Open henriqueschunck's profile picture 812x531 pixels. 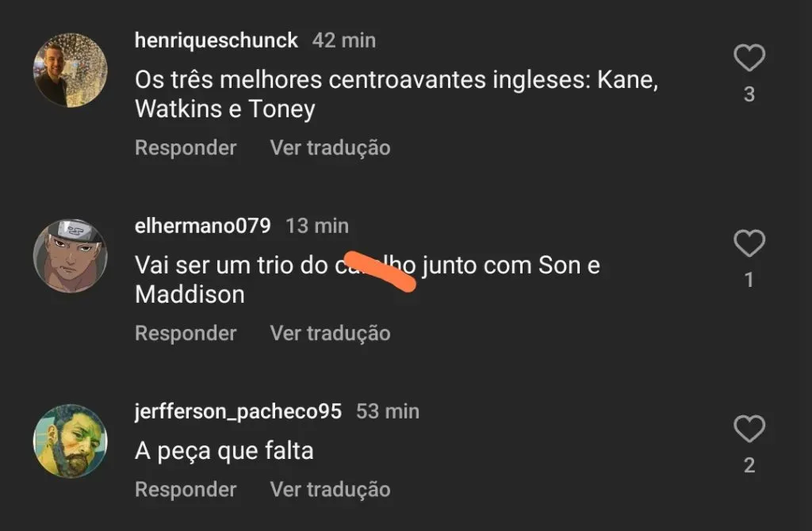(70, 71)
